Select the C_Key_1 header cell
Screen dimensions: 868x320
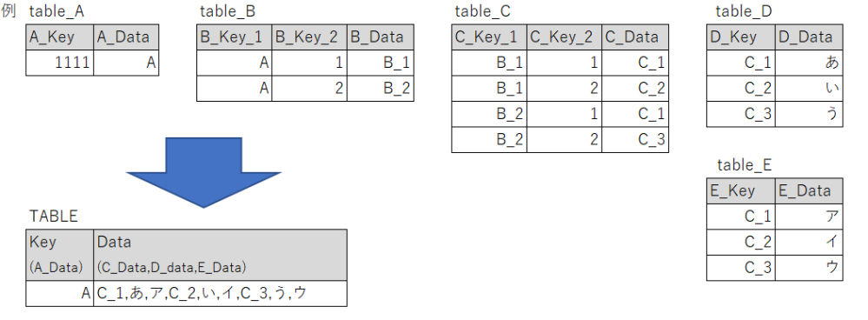[489, 37]
